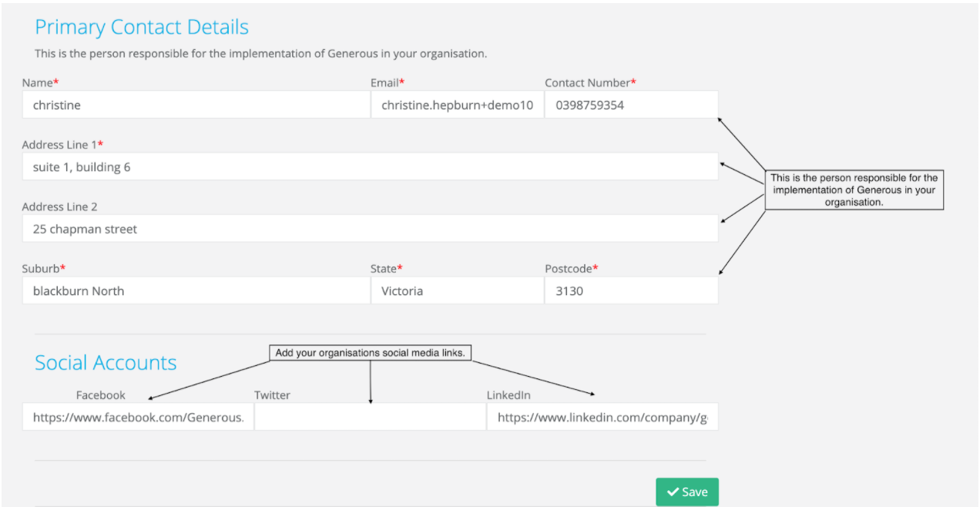Viewport: 980px width, 507px height.
Task: Click the green Save button
Action: point(686,492)
